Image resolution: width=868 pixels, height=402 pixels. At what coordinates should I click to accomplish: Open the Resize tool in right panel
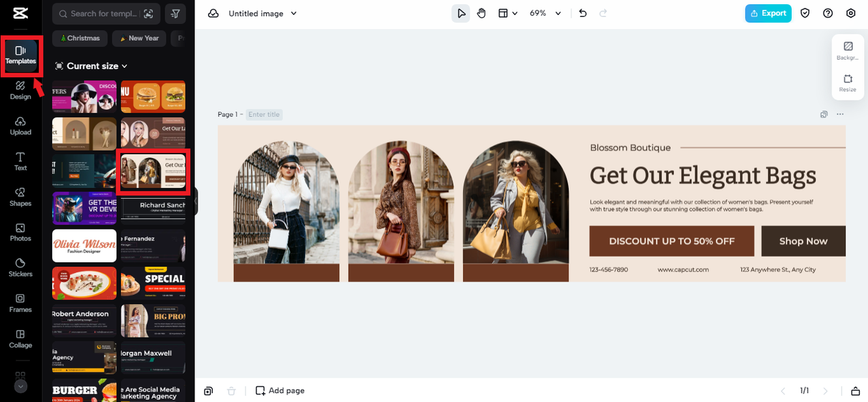(848, 83)
